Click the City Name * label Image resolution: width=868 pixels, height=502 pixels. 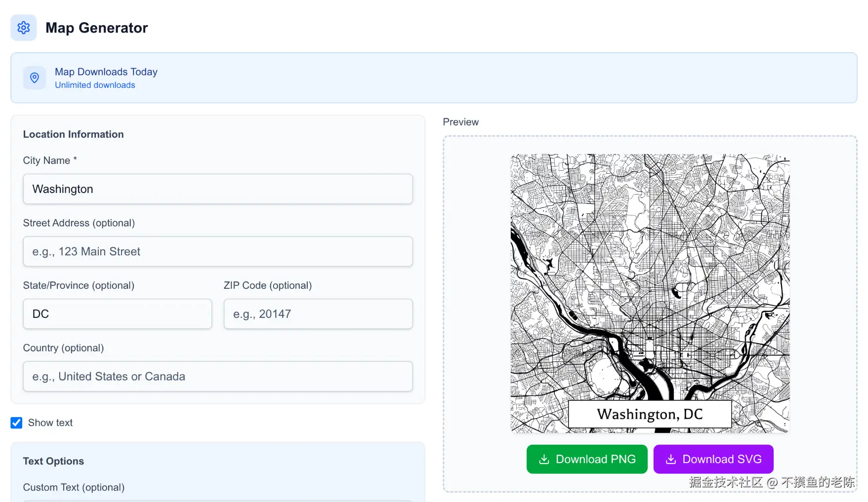point(50,160)
